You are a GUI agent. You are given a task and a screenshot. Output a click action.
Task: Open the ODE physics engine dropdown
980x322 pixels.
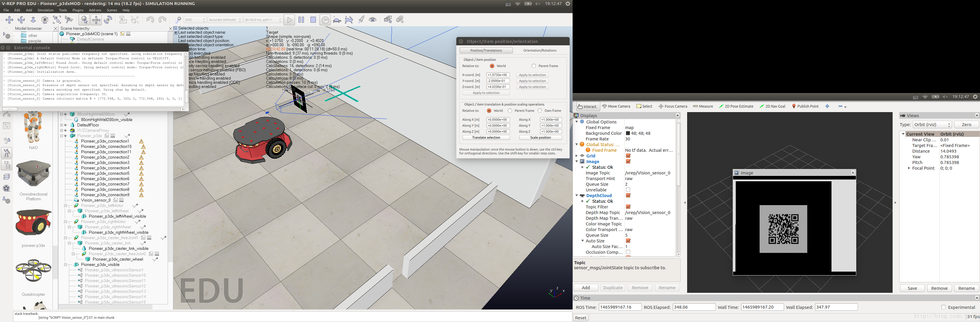tap(195, 20)
